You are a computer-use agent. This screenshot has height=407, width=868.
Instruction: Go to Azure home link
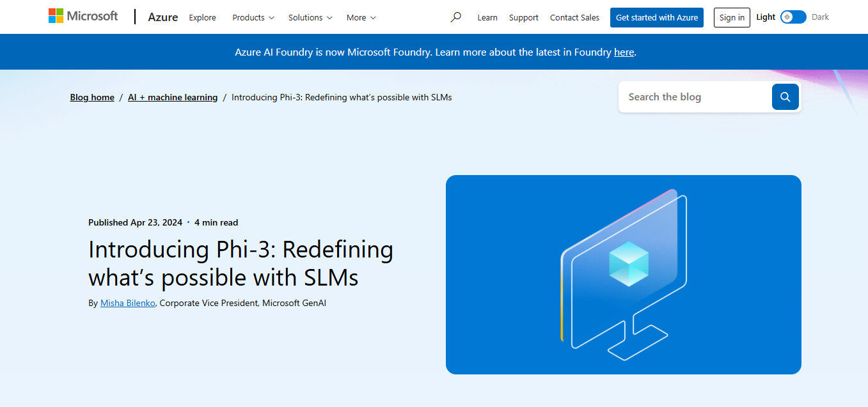coord(163,17)
